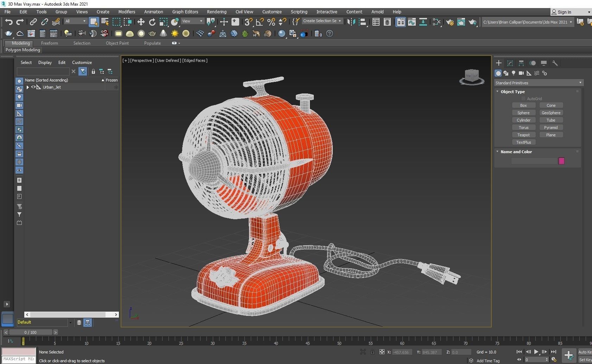Choose the Select and Scale tool
592x364 pixels.
tap(163, 22)
